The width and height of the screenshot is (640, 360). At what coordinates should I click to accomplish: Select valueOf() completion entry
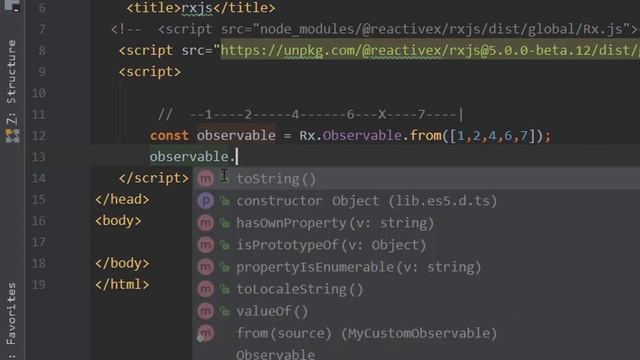(416, 311)
